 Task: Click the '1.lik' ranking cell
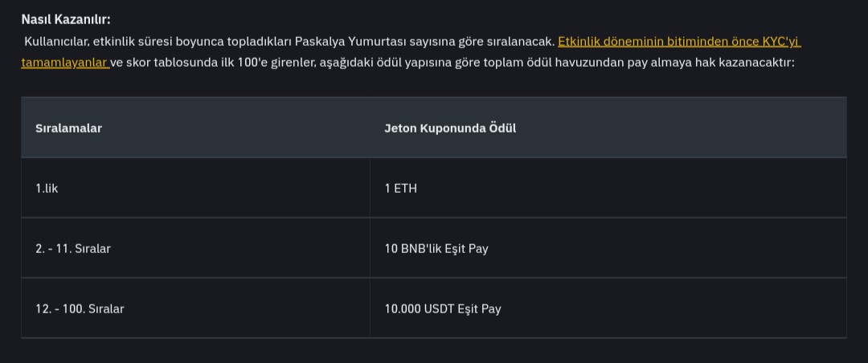(x=195, y=188)
